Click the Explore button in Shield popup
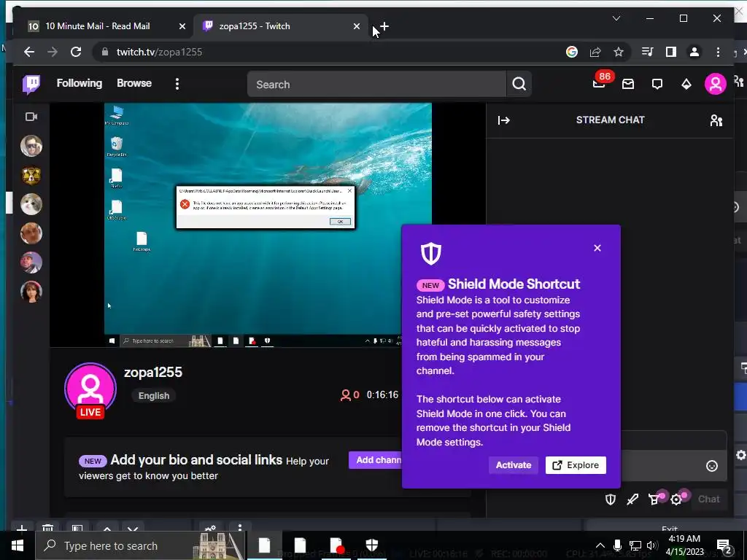This screenshot has width=747, height=560. tap(576, 465)
